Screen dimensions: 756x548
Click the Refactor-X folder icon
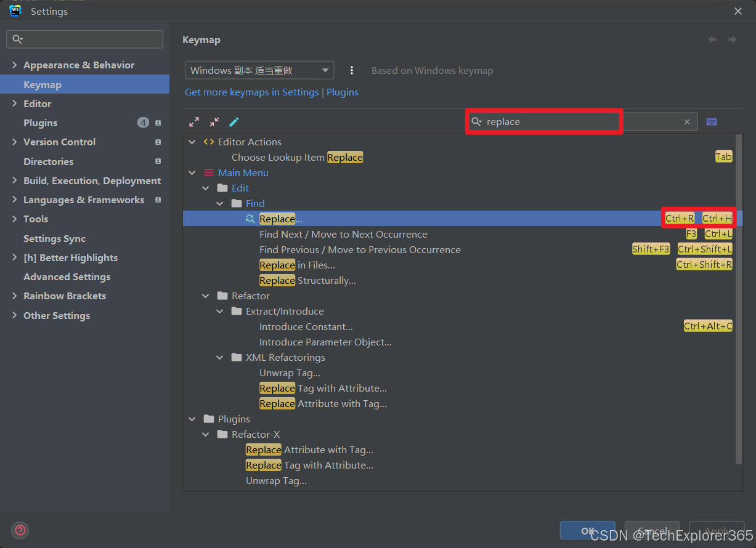coord(222,434)
